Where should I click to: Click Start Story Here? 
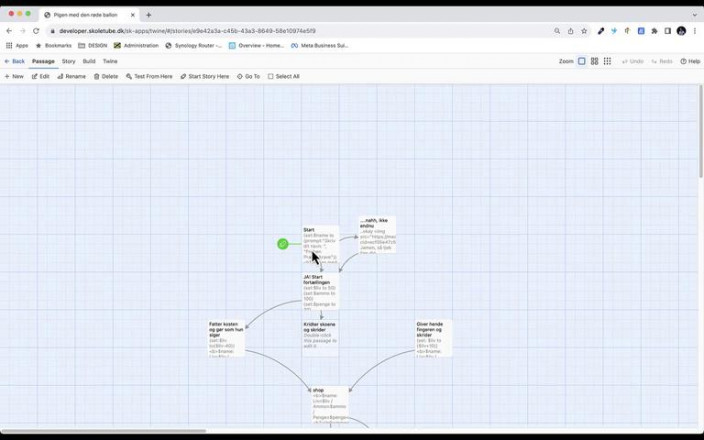coord(205,76)
